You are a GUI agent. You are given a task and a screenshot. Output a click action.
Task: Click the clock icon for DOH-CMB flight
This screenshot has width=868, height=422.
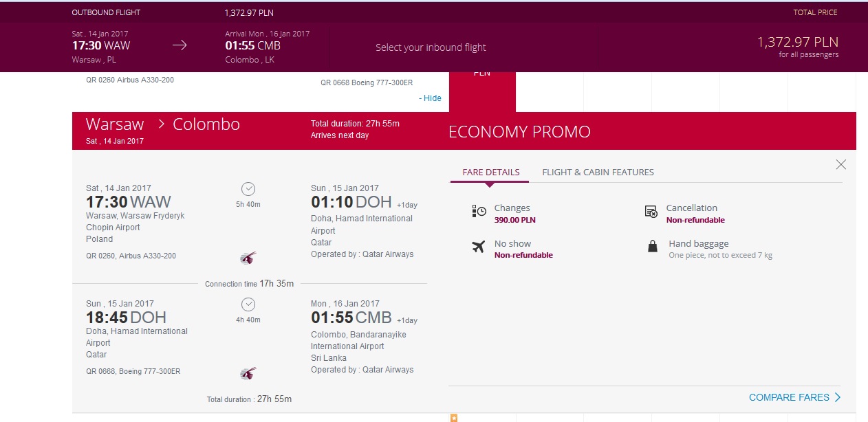click(248, 304)
